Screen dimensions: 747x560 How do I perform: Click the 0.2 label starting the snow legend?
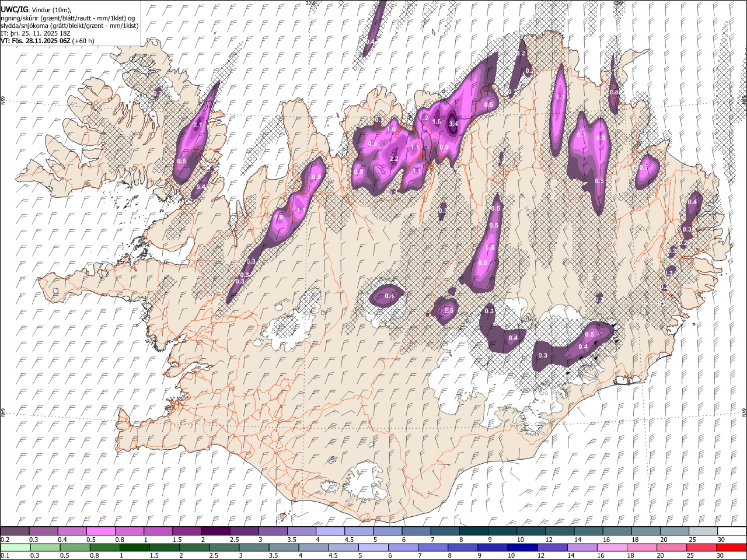tap(5, 540)
